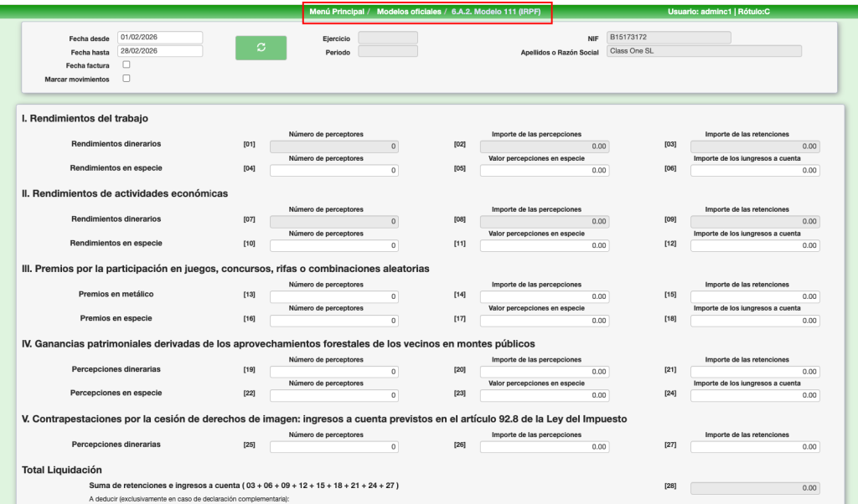This screenshot has width=858, height=504.
Task: Click the NIF field showing B15173172
Action: pyautogui.click(x=668, y=38)
